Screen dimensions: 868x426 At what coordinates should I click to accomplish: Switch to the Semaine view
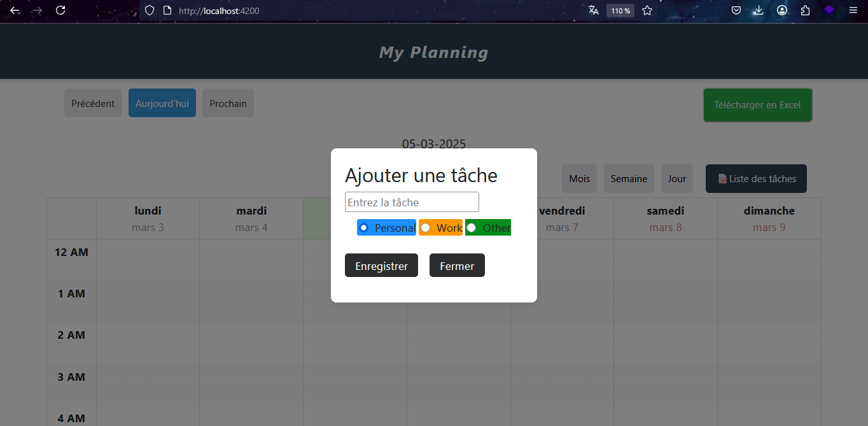click(x=629, y=178)
